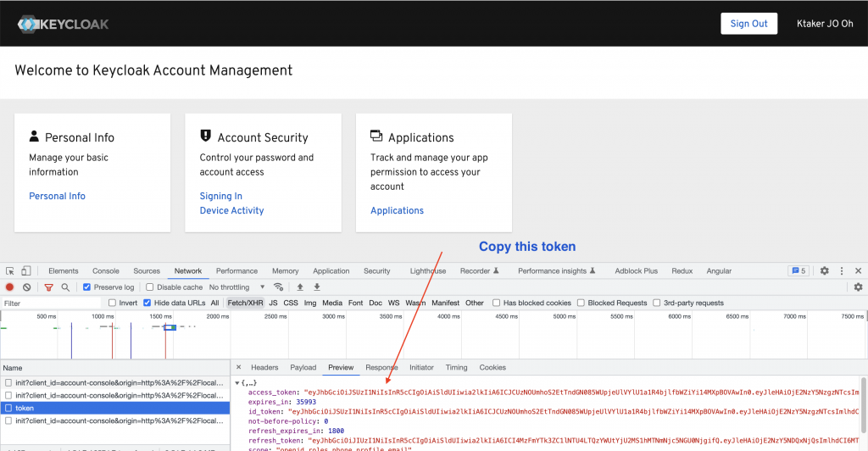Image resolution: width=868 pixels, height=451 pixels.
Task: Switch to the Timing tab
Action: [456, 367]
